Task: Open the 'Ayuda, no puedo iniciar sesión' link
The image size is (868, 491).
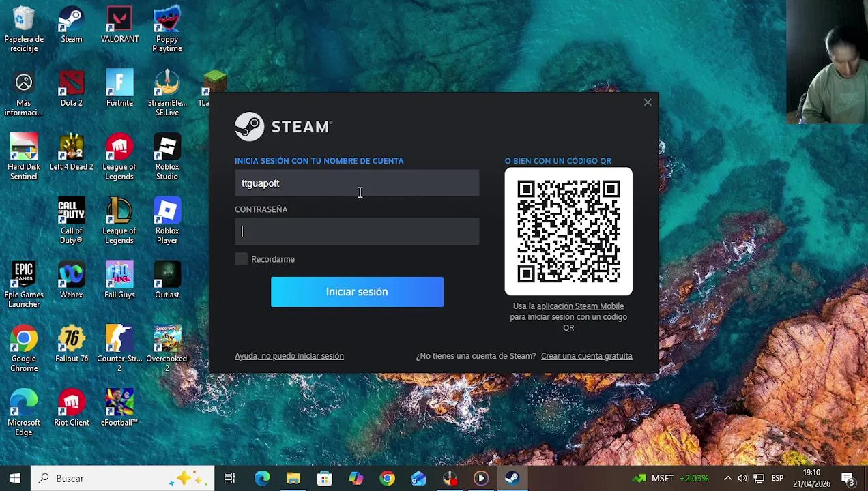Action: point(289,356)
